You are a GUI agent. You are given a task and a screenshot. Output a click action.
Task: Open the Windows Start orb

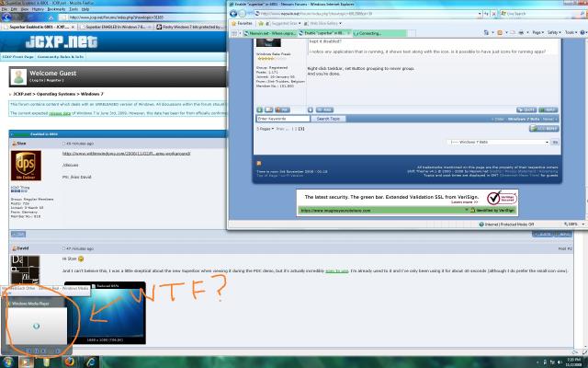pyautogui.click(x=8, y=362)
